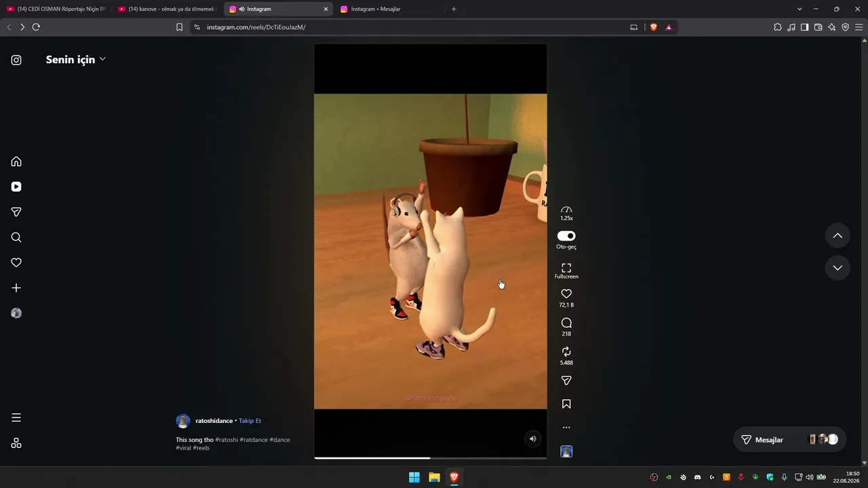Expand the Senin için feed dropdown

pos(75,60)
